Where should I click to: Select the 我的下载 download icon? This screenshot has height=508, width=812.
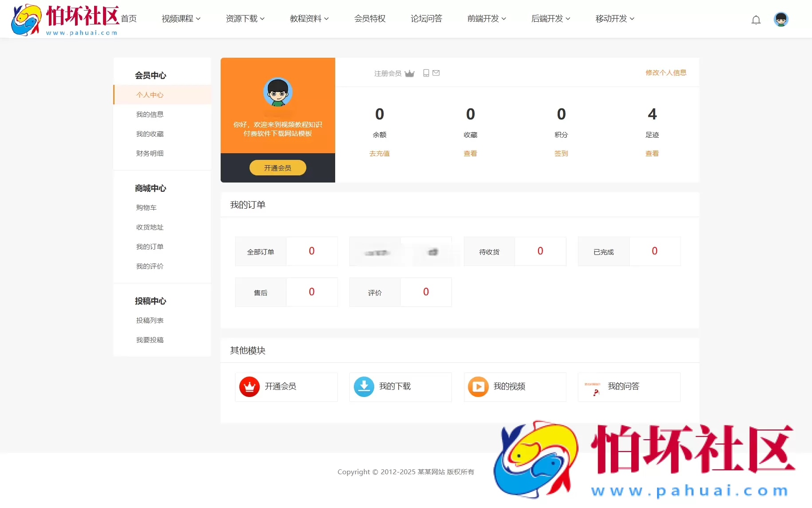coord(364,387)
